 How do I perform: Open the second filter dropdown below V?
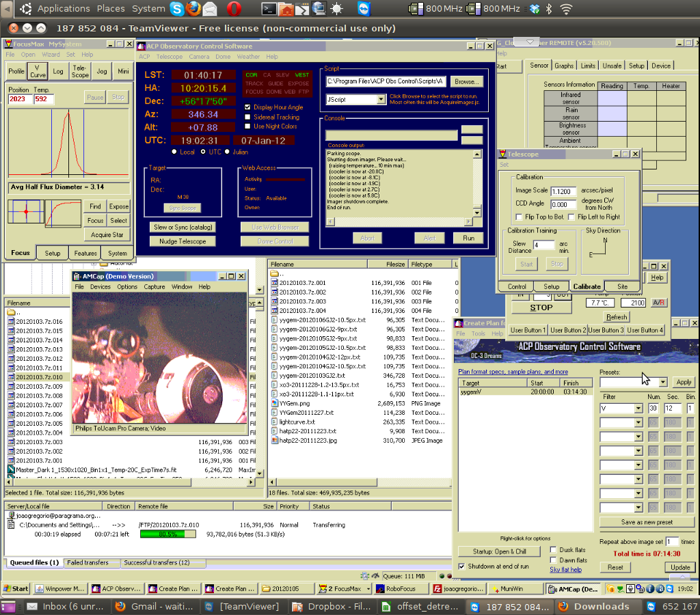(x=638, y=422)
